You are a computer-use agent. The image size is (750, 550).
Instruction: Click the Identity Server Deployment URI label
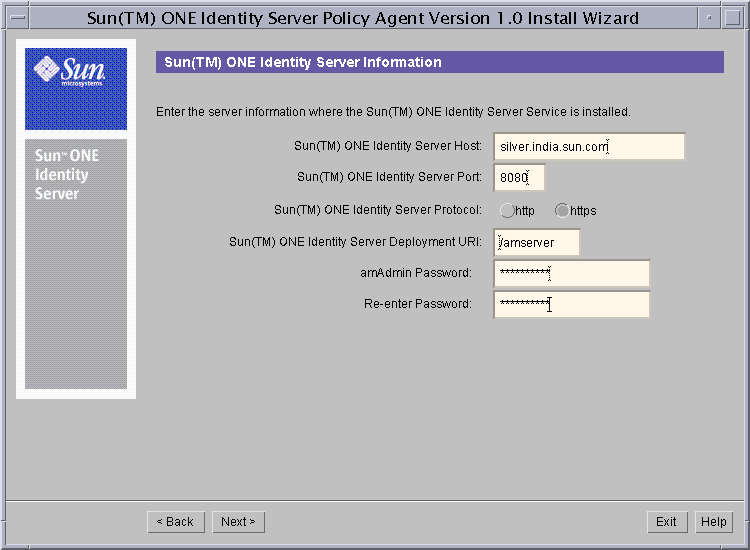coord(355,242)
